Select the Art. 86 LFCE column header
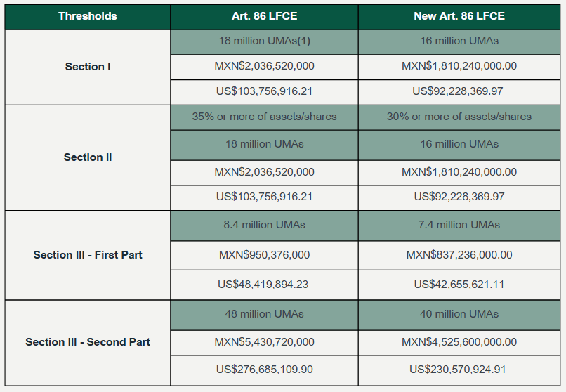This screenshot has width=566, height=392. pos(264,15)
